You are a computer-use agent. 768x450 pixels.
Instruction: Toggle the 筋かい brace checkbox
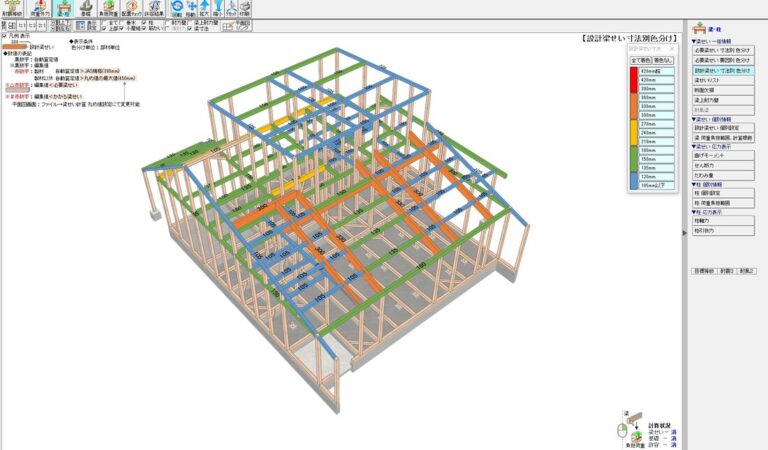coord(144,28)
